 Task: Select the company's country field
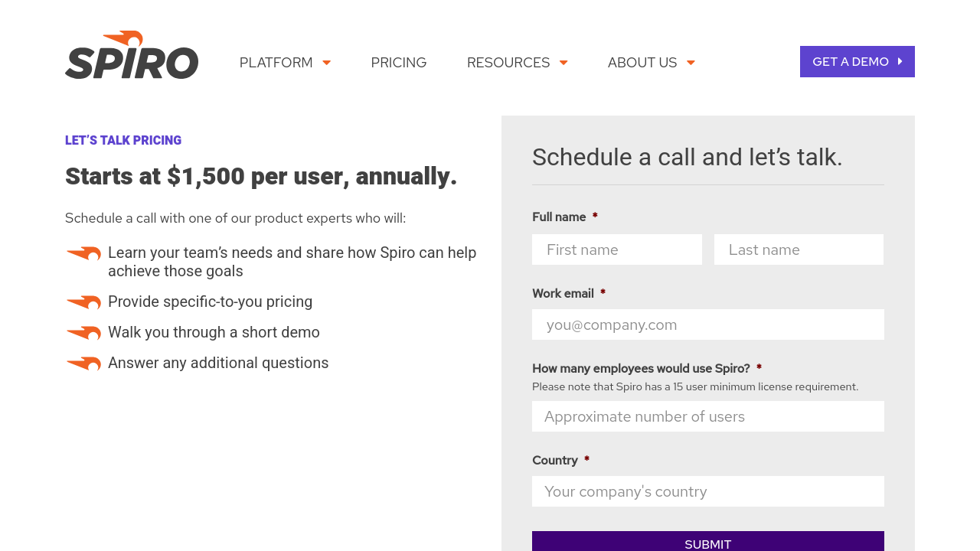[x=708, y=491]
